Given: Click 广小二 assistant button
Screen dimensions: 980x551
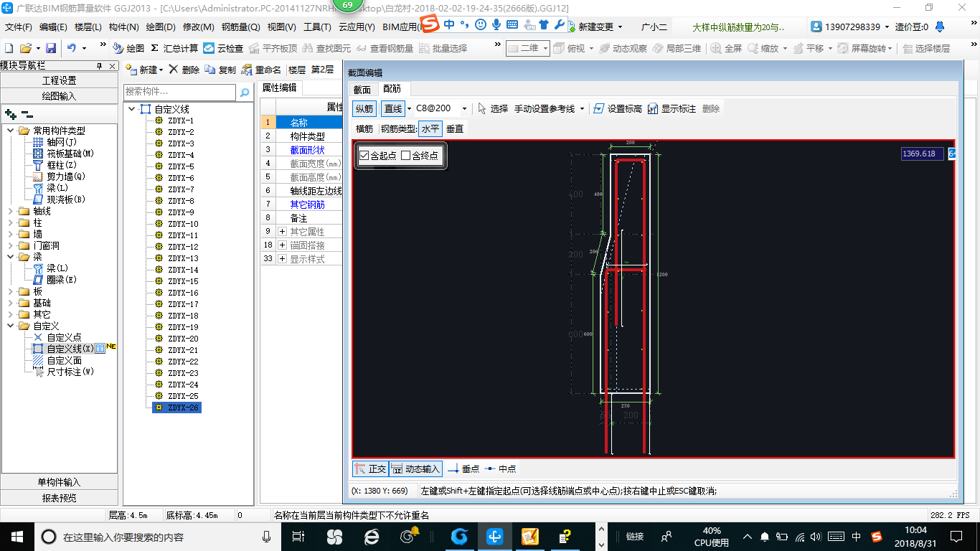Looking at the screenshot, I should pyautogui.click(x=654, y=27).
